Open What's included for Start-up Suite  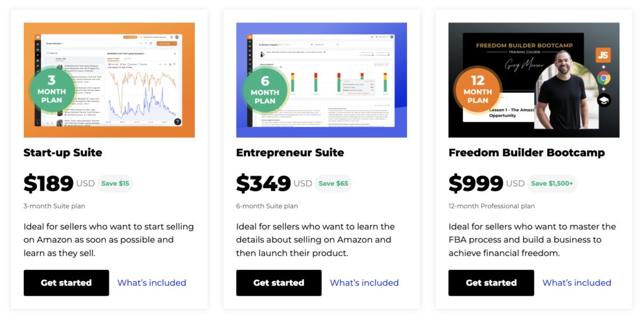click(152, 283)
